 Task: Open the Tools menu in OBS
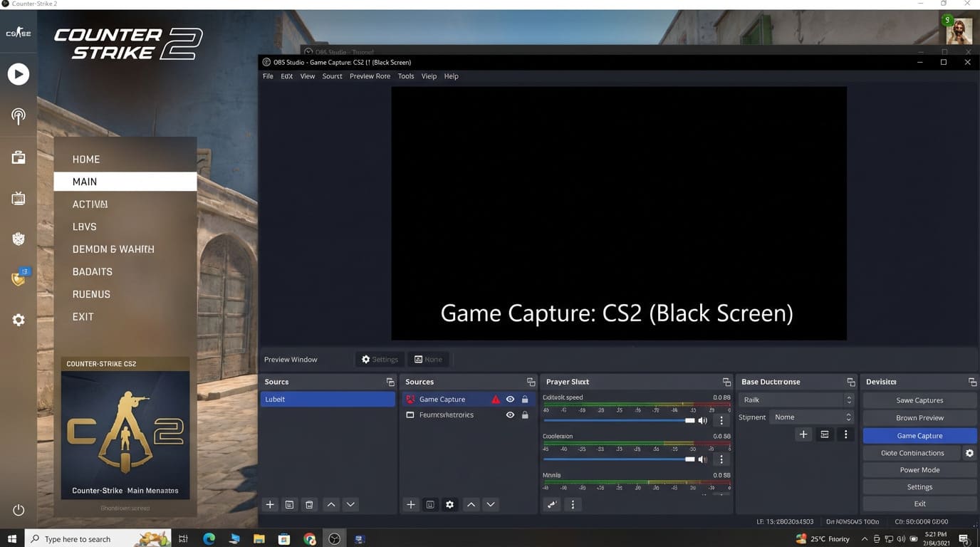(x=405, y=76)
